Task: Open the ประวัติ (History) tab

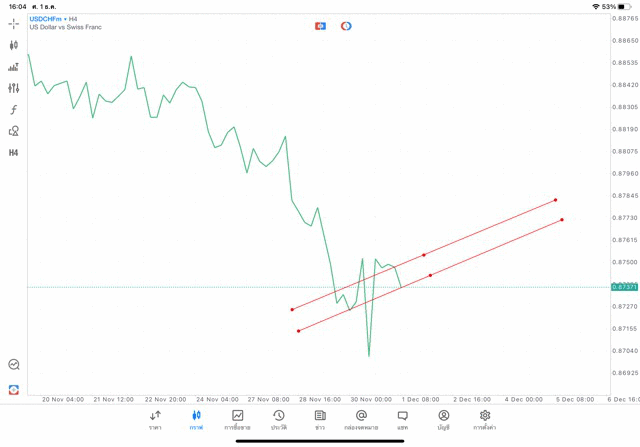Action: (x=279, y=420)
